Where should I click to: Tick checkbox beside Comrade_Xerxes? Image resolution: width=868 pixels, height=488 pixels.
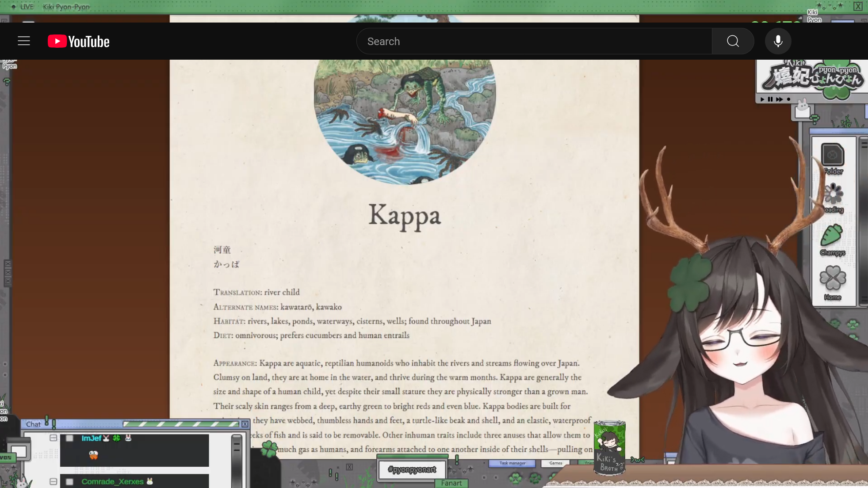pyautogui.click(x=69, y=481)
